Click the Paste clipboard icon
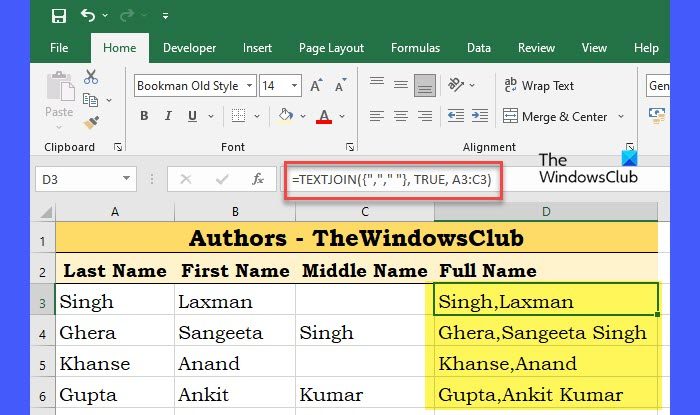The height and width of the screenshot is (415, 700). point(60,87)
